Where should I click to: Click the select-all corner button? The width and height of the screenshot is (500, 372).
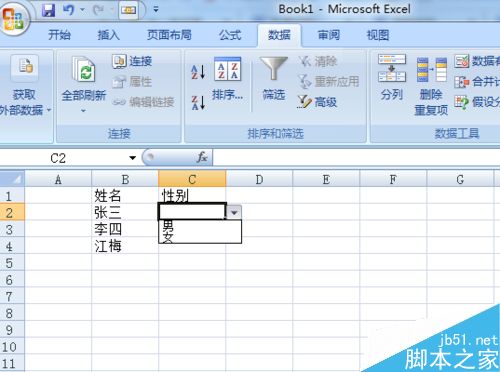click(12, 179)
